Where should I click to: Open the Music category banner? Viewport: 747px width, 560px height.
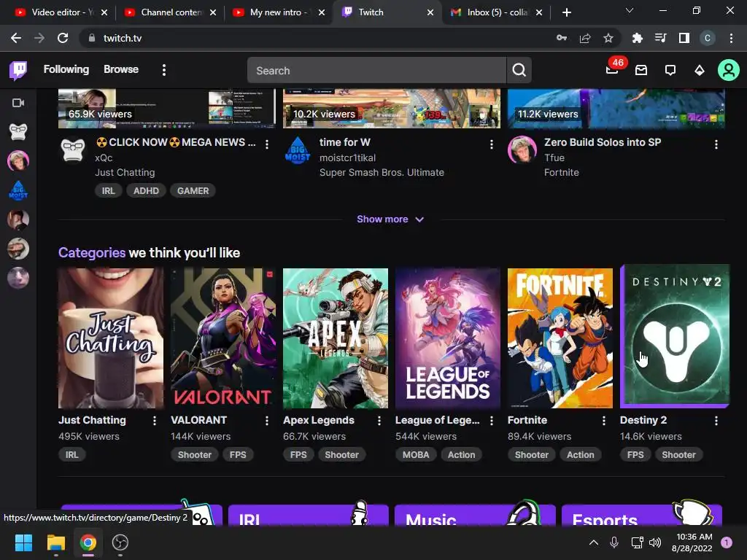point(475,516)
